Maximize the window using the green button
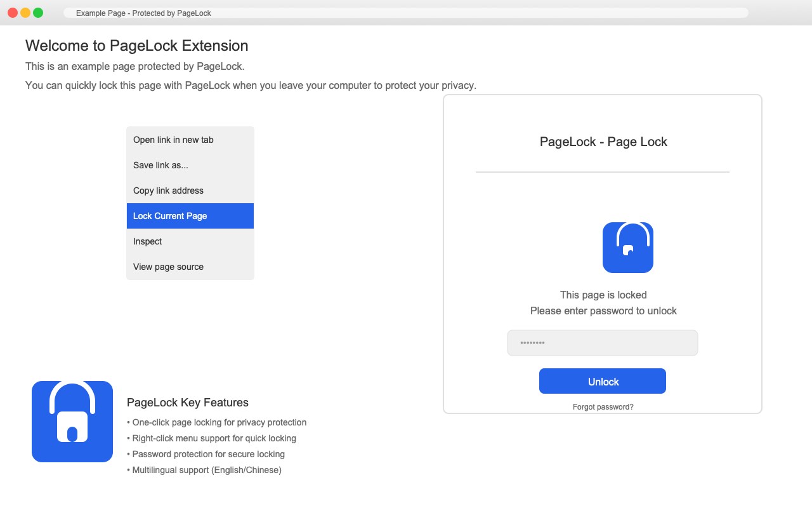The height and width of the screenshot is (508, 812). (38, 13)
